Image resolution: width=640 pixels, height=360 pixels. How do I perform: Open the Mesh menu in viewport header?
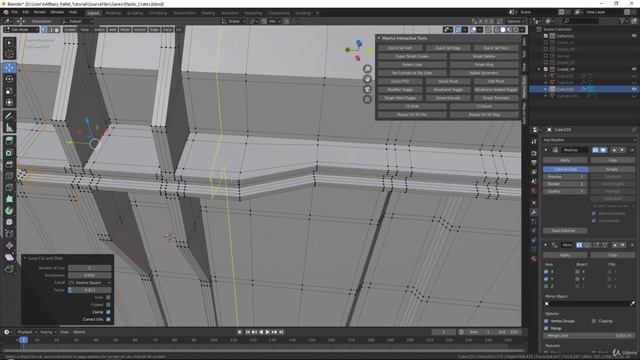125,30
